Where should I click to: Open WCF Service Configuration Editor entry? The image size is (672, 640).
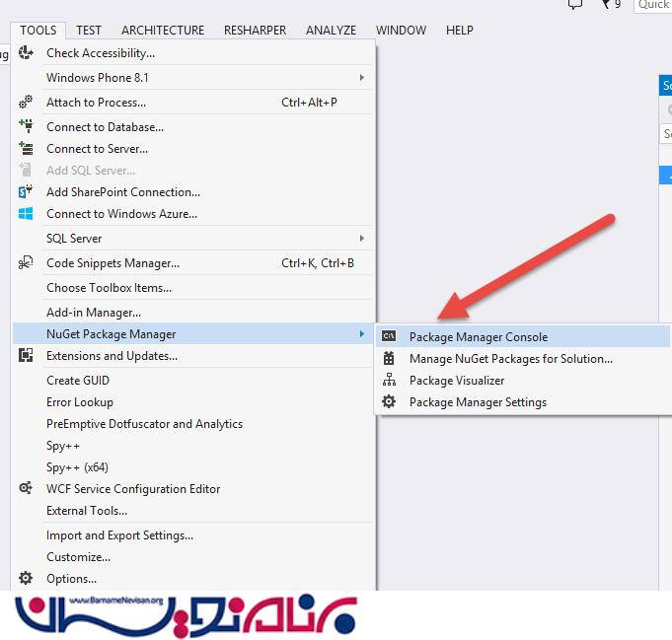[x=193, y=489]
